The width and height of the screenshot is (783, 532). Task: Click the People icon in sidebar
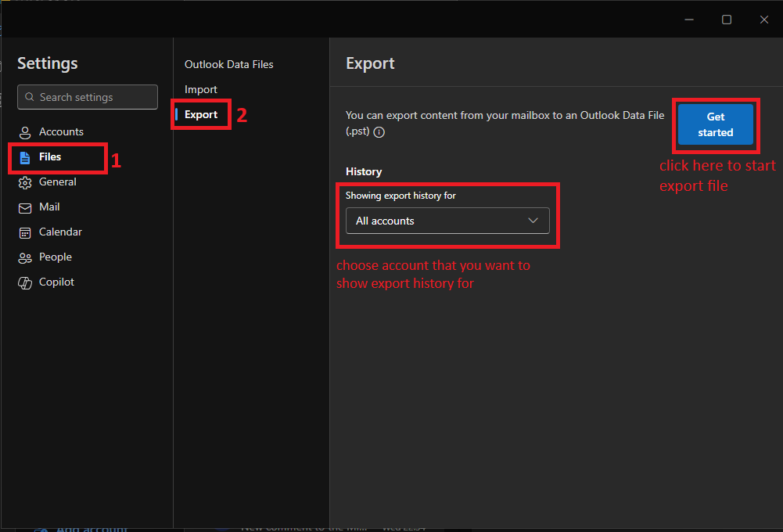[24, 257]
